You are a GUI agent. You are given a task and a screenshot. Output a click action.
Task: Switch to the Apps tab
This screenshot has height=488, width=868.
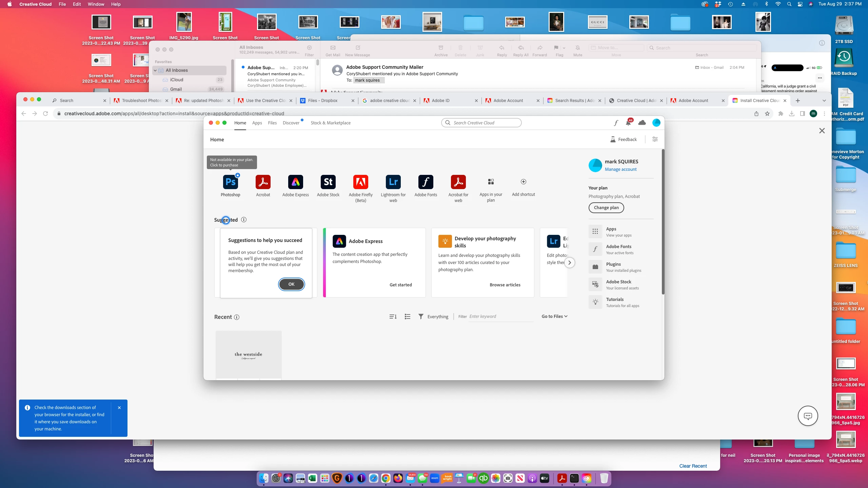(257, 123)
